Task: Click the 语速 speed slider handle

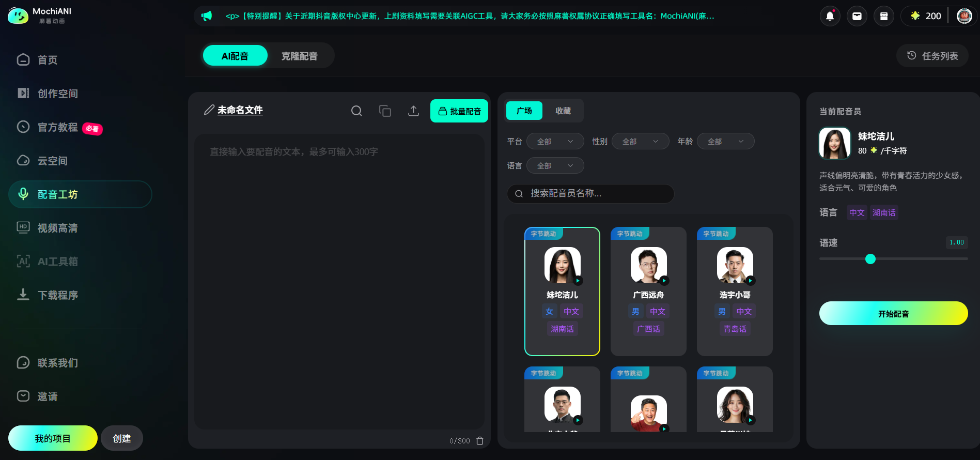Action: click(x=870, y=259)
